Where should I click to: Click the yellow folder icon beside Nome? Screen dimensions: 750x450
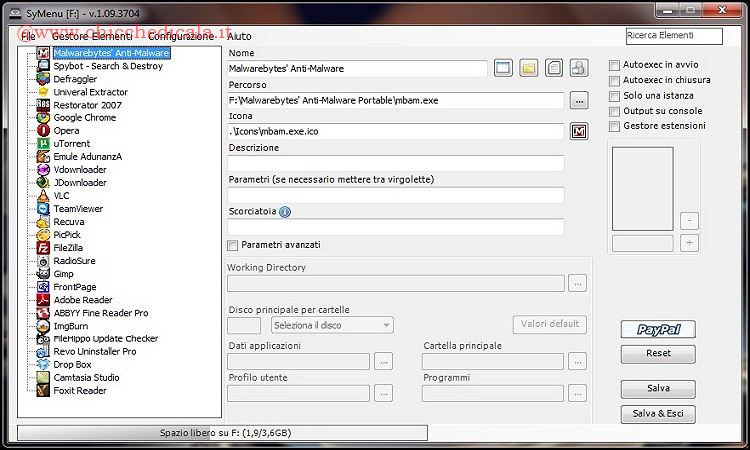point(528,69)
